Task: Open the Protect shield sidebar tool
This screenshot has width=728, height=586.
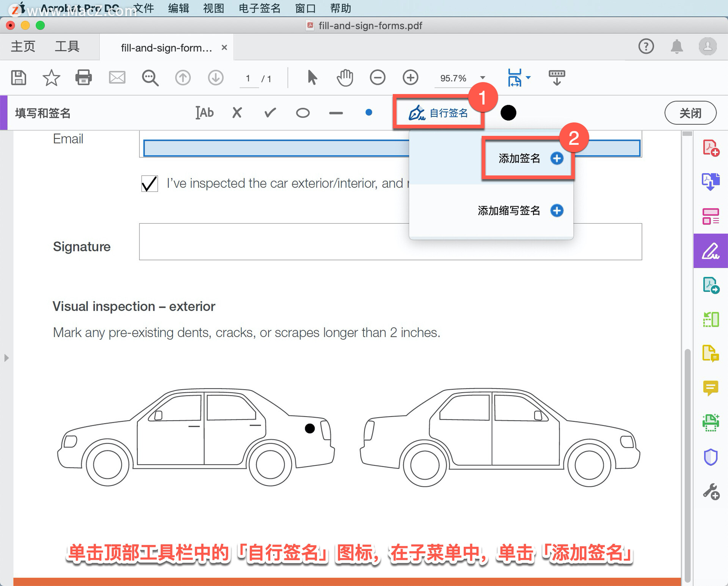Action: pyautogui.click(x=711, y=457)
